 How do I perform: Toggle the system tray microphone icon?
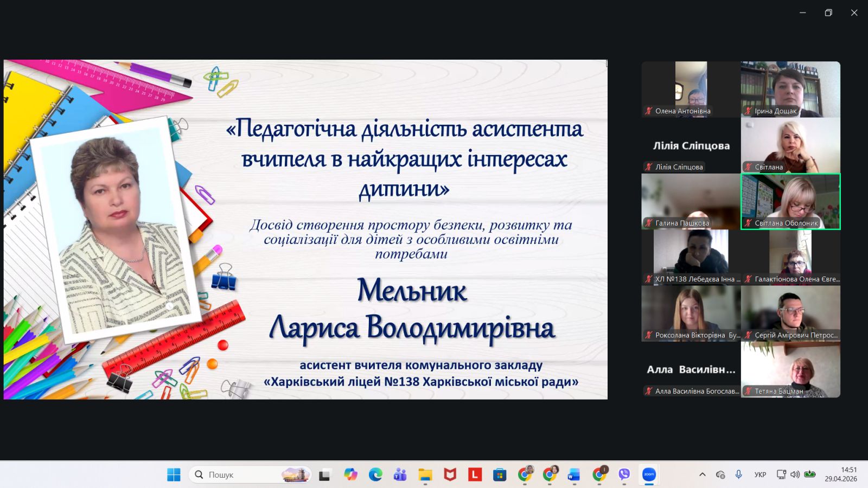[x=738, y=474]
